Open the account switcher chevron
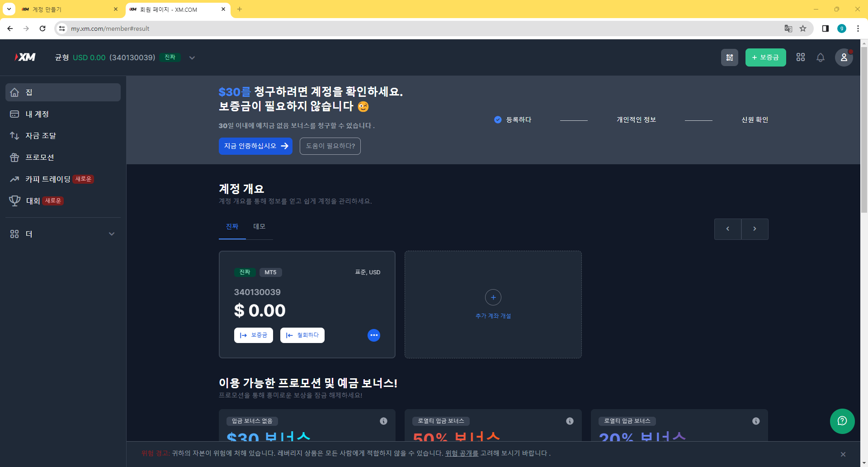 pyautogui.click(x=192, y=57)
